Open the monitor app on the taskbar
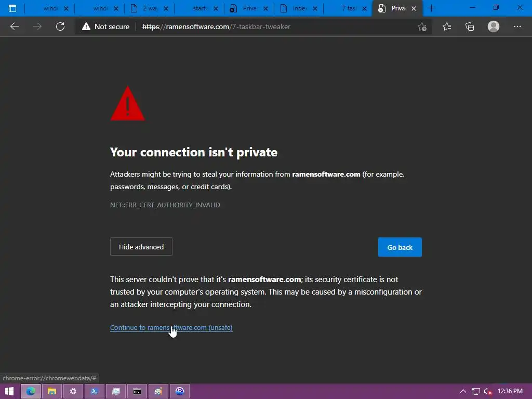This screenshot has width=532, height=399. click(116, 391)
